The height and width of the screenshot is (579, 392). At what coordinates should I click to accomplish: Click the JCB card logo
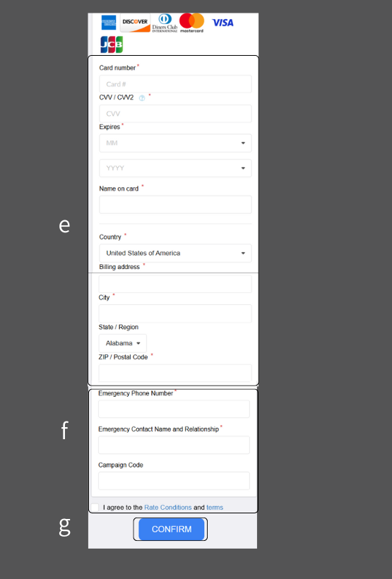point(112,44)
